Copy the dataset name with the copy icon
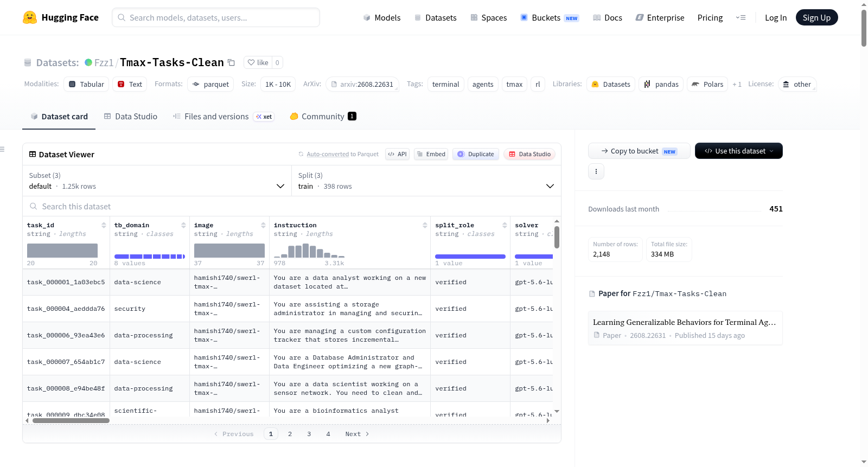868x467 pixels. pos(231,62)
